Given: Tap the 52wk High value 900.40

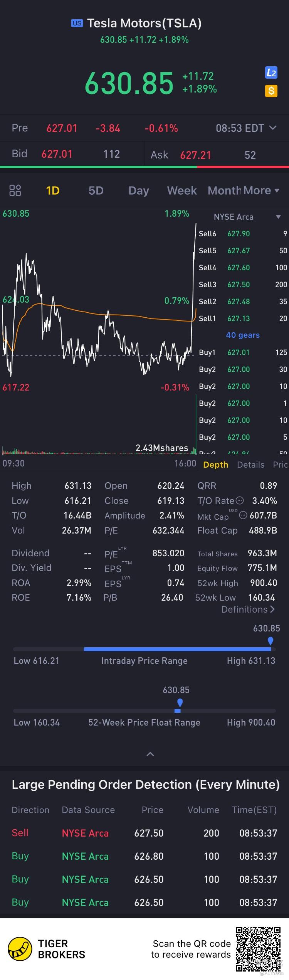Looking at the screenshot, I should coord(264,583).
